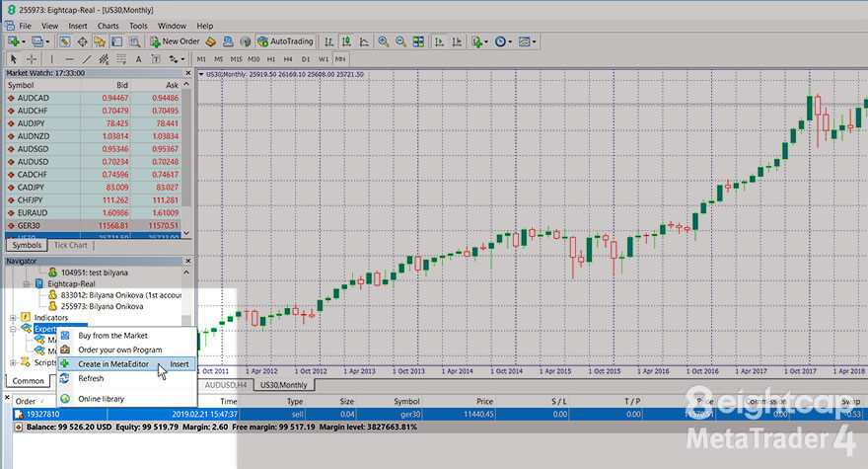
Task: Select the equidistant channel tool
Action: coord(104,59)
